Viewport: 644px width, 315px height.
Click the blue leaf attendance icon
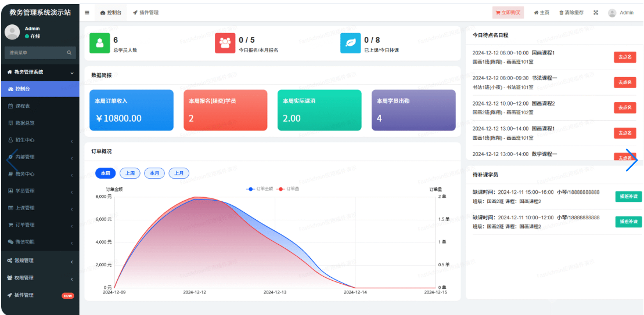pyautogui.click(x=350, y=44)
